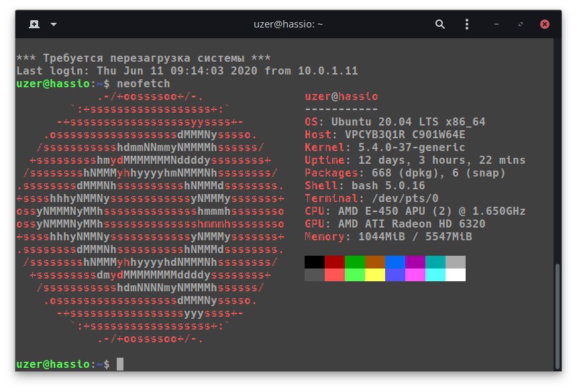Screen dimensions: 577x392
Task: Click 'Host: VPCYB3Q1R C901W64E' line
Action: tap(385, 135)
